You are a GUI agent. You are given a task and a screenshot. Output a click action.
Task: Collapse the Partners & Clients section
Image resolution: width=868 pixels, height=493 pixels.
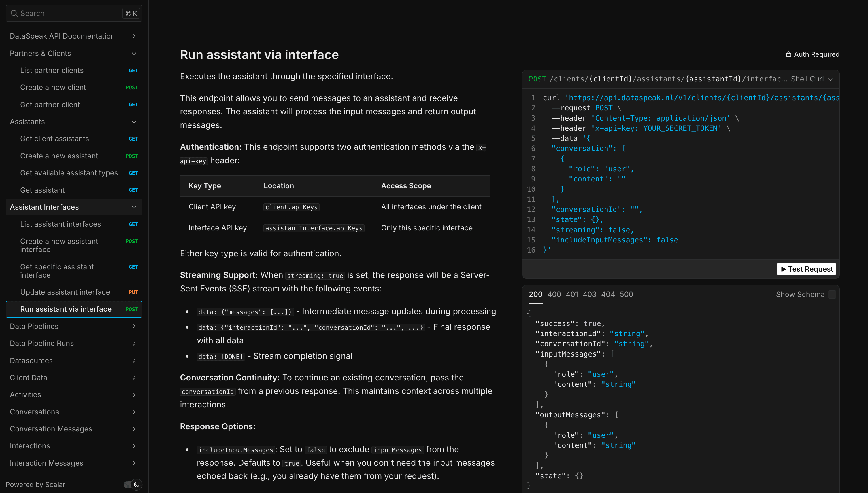tap(74, 54)
